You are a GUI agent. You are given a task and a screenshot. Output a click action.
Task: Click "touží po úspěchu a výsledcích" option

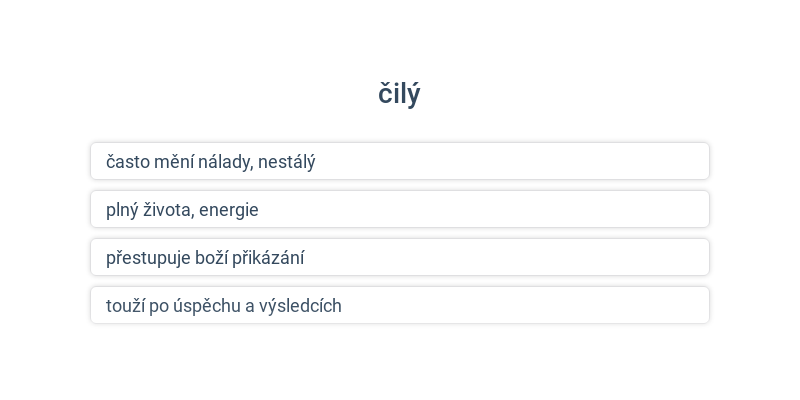point(400,305)
